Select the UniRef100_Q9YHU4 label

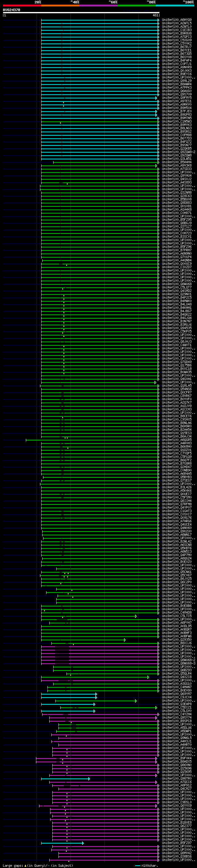[x=177, y=176]
